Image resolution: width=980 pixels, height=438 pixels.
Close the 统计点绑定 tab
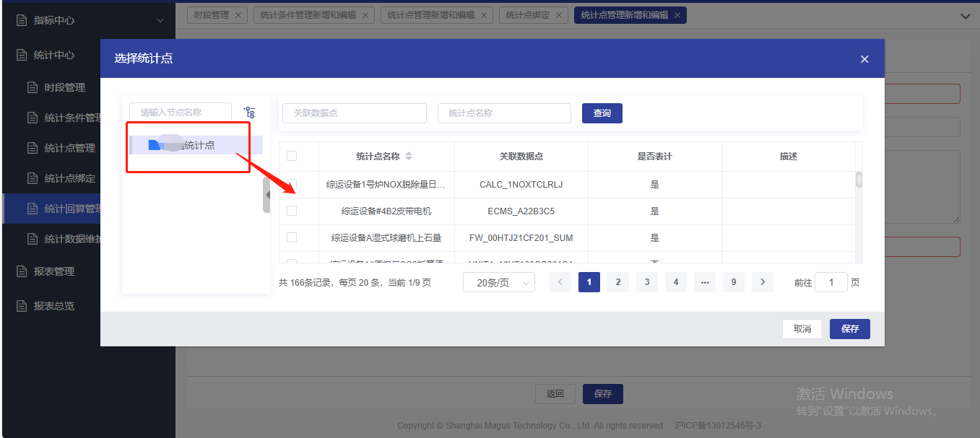click(559, 15)
